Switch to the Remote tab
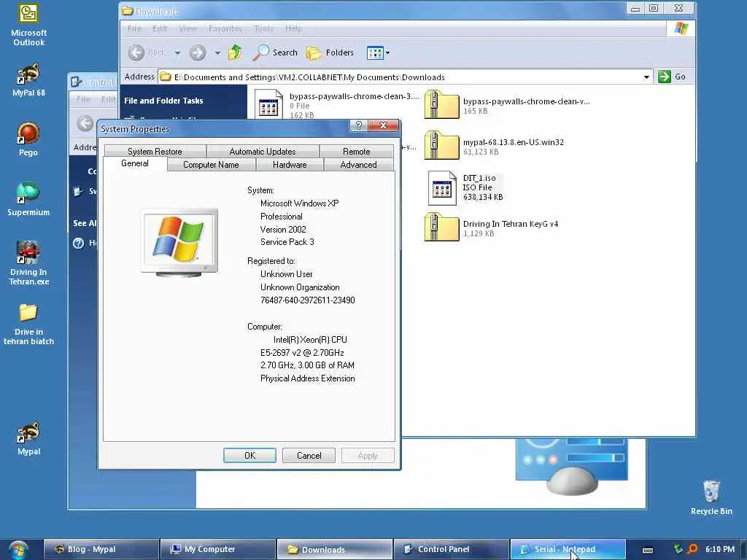This screenshot has height=560, width=747. tap(356, 152)
